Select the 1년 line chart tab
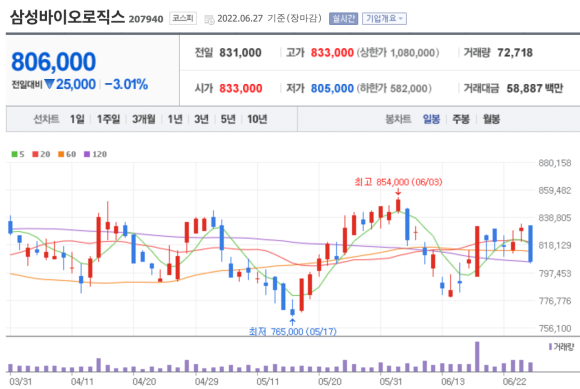This screenshot has height=389, width=580. (175, 119)
